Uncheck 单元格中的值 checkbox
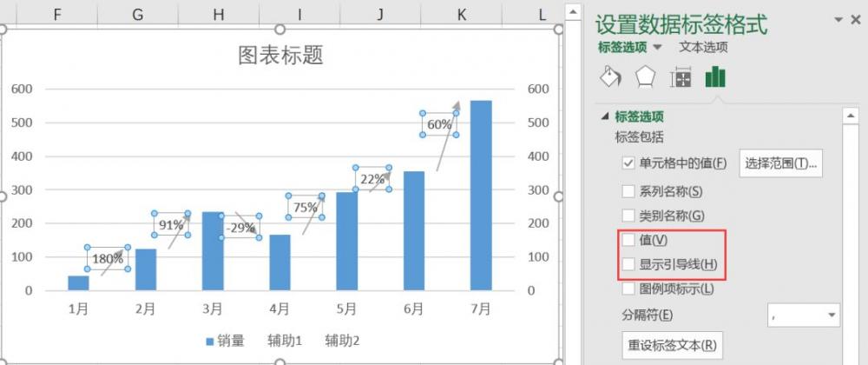Screen dimensions: 868x365 coord(628,163)
